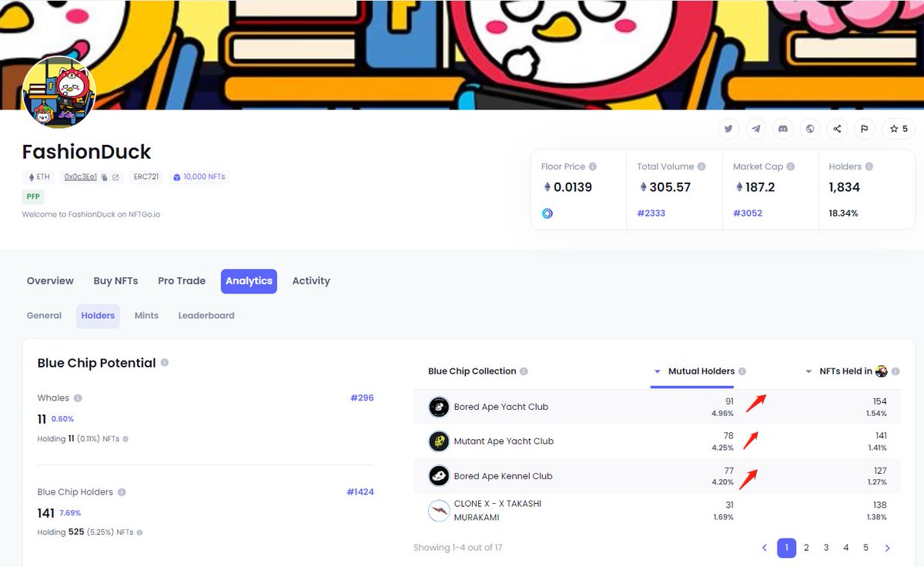Click the #296 whales rank link
This screenshot has width=924, height=567.
point(362,398)
